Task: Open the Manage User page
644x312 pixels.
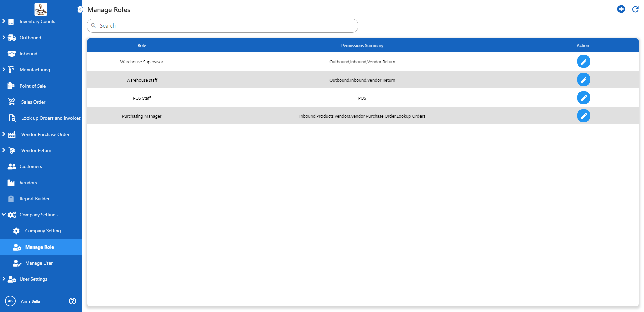Action: (39, 263)
